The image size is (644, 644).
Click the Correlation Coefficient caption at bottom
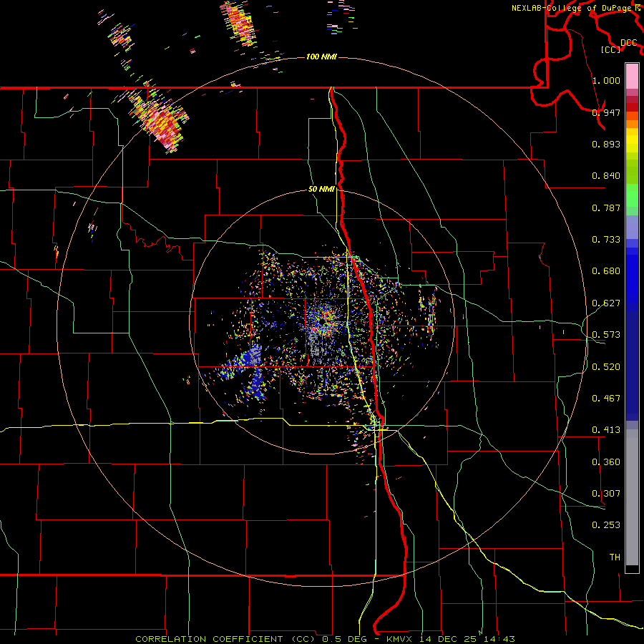325,639
